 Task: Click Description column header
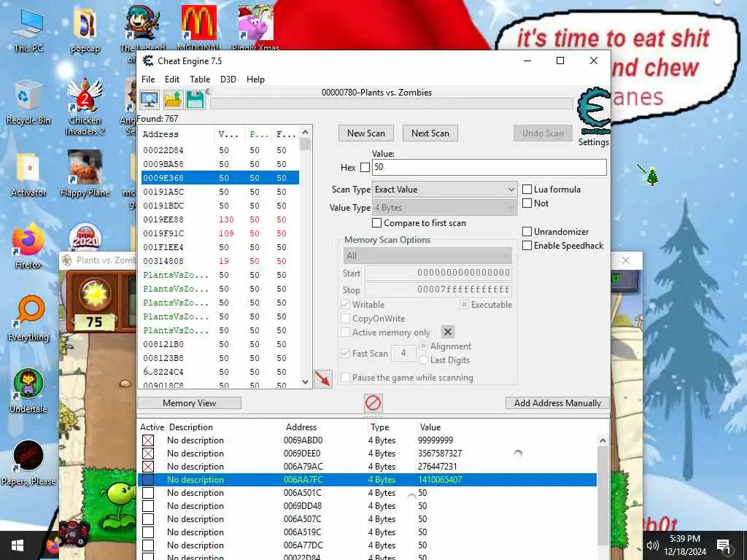191,427
